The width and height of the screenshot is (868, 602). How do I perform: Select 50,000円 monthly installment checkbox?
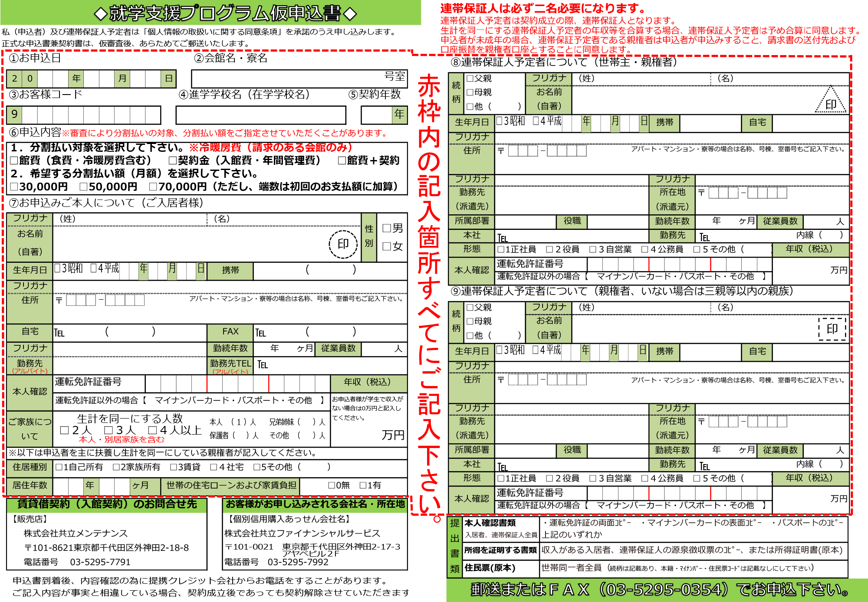pos(83,186)
